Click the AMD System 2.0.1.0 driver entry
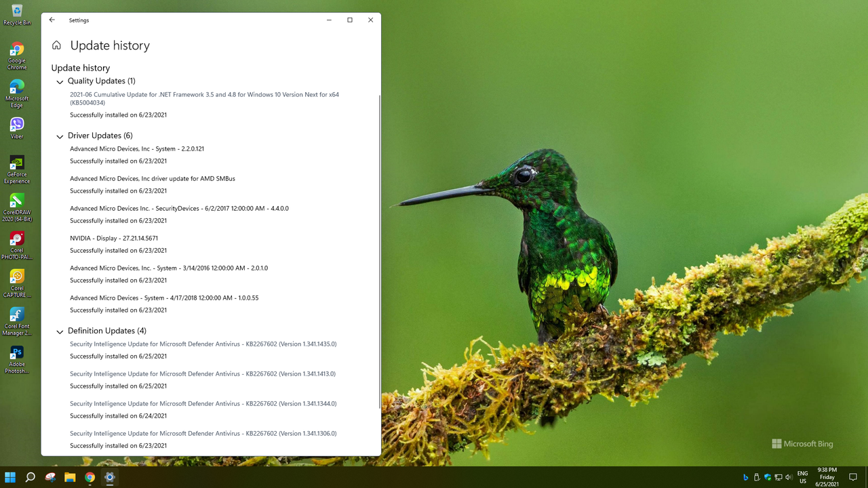 click(169, 268)
